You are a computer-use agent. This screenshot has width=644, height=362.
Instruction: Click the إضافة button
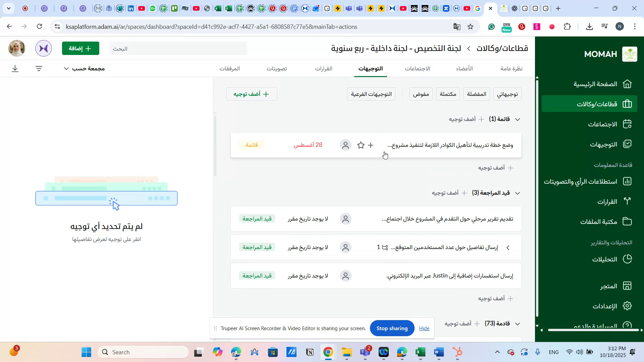pyautogui.click(x=80, y=48)
